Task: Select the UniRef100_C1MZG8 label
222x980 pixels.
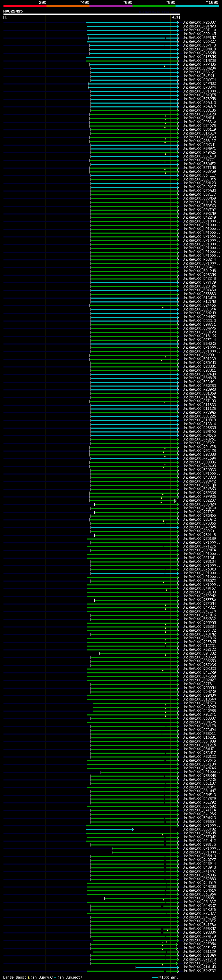Action: pos(199,60)
